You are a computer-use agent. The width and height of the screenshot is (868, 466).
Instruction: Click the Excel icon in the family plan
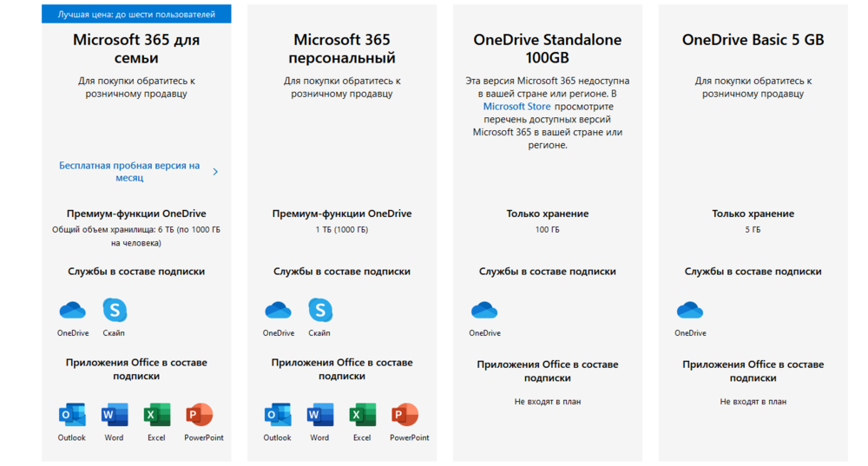pyautogui.click(x=157, y=415)
